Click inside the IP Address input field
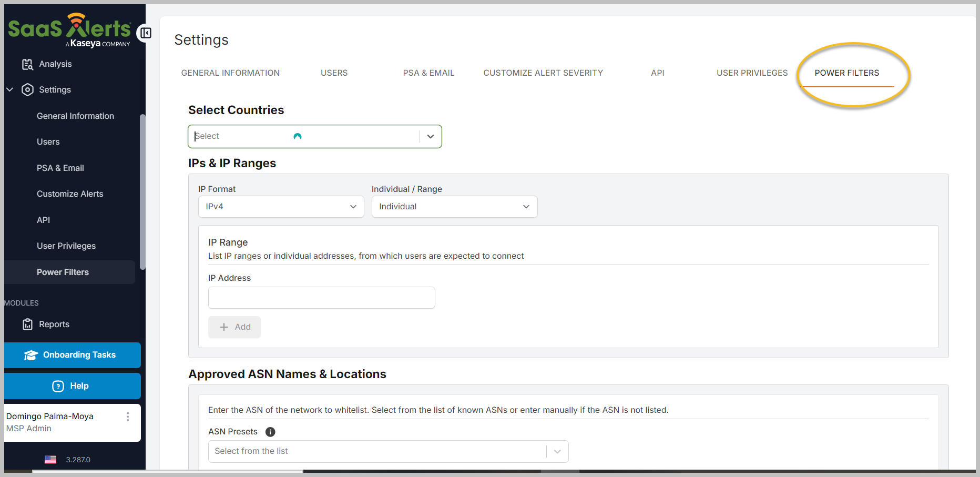This screenshot has width=980, height=477. coord(321,297)
